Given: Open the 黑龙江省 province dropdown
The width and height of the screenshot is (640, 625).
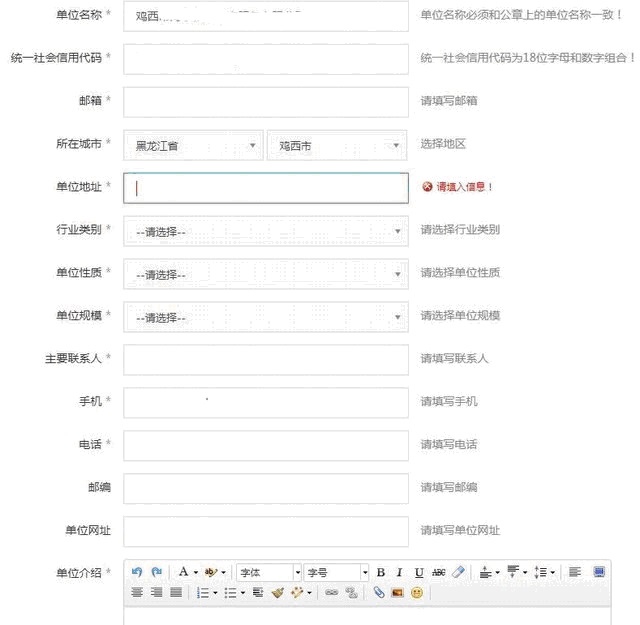Looking at the screenshot, I should pos(193,145).
